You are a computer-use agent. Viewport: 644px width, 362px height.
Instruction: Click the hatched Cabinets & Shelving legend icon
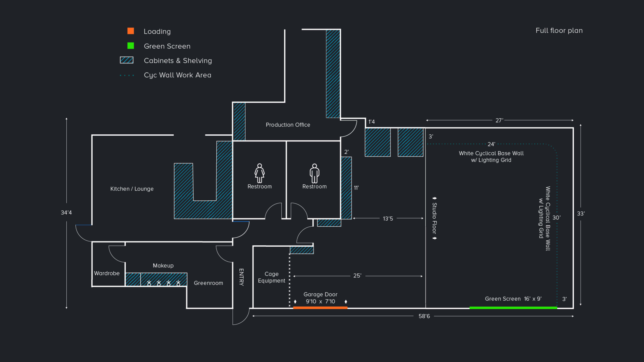(126, 60)
